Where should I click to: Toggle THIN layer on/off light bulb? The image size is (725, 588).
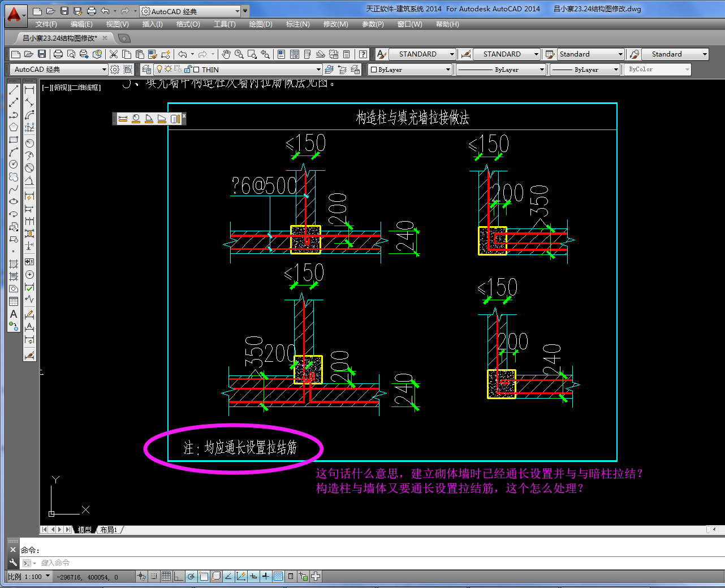pos(159,69)
